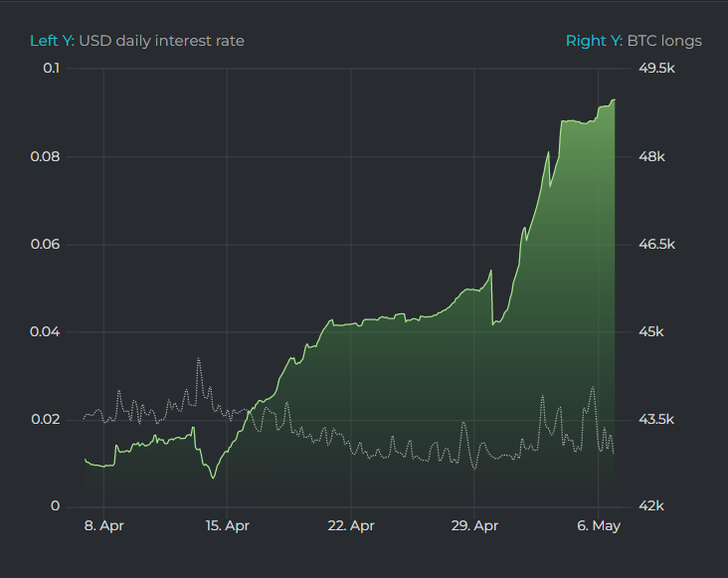
Task: Click the 'Right Y: BTC longs' label
Action: click(x=634, y=41)
